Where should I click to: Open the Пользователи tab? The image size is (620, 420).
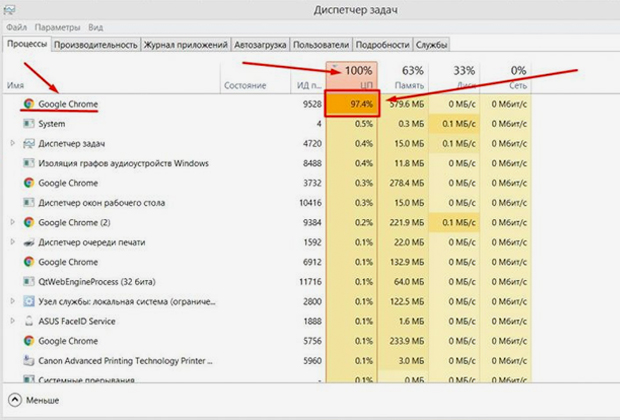coord(321,45)
